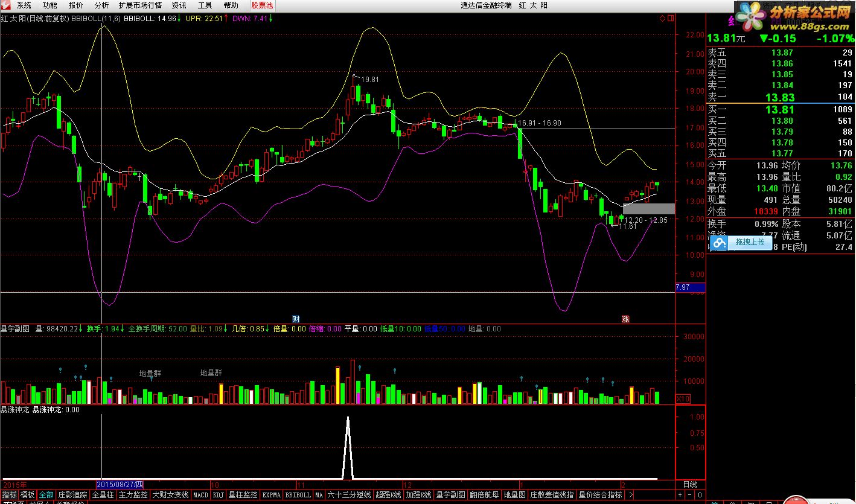The width and height of the screenshot is (856, 504).
Task: Open the 系统 menu
Action: pos(24,5)
